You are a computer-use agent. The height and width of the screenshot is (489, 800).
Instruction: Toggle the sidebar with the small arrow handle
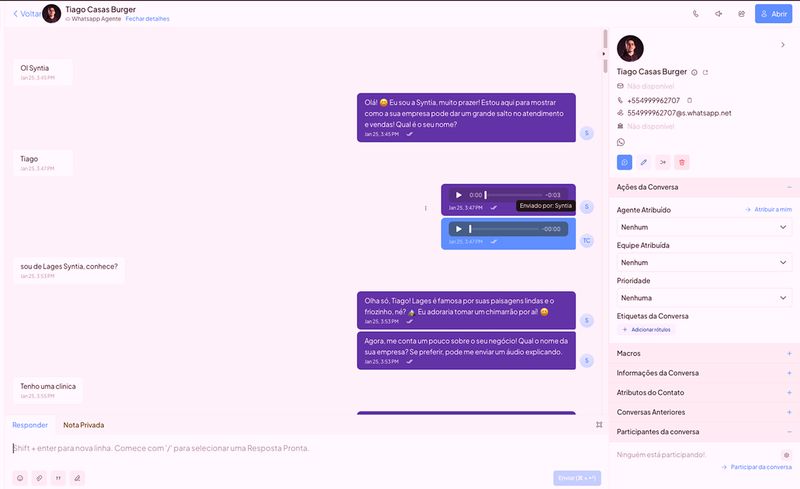pyautogui.click(x=604, y=54)
